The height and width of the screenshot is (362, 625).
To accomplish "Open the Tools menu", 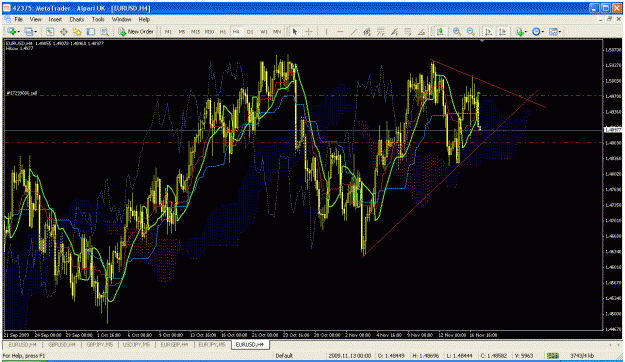I will point(98,19).
